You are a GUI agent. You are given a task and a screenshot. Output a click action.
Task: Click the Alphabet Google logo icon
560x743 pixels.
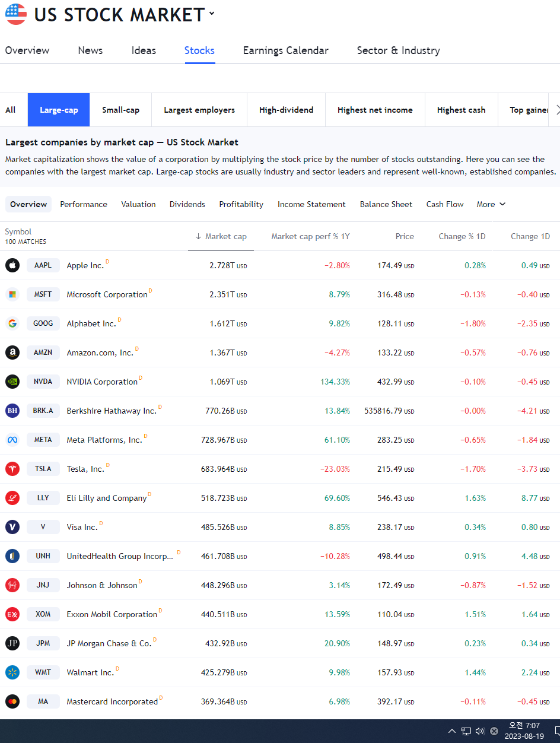point(12,323)
